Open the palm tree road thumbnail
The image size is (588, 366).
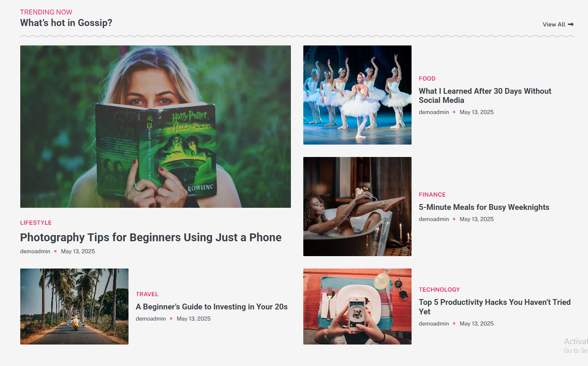[74, 307]
